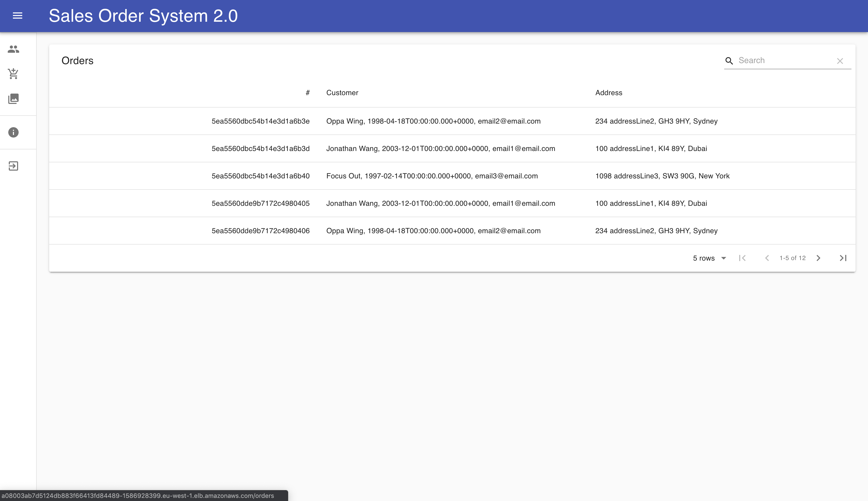868x501 pixels.
Task: Clear the search field with X
Action: pyautogui.click(x=840, y=61)
